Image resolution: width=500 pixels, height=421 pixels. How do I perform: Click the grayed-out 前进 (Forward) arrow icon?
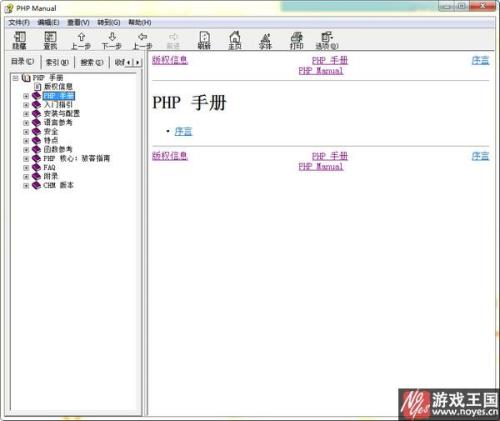click(x=173, y=37)
